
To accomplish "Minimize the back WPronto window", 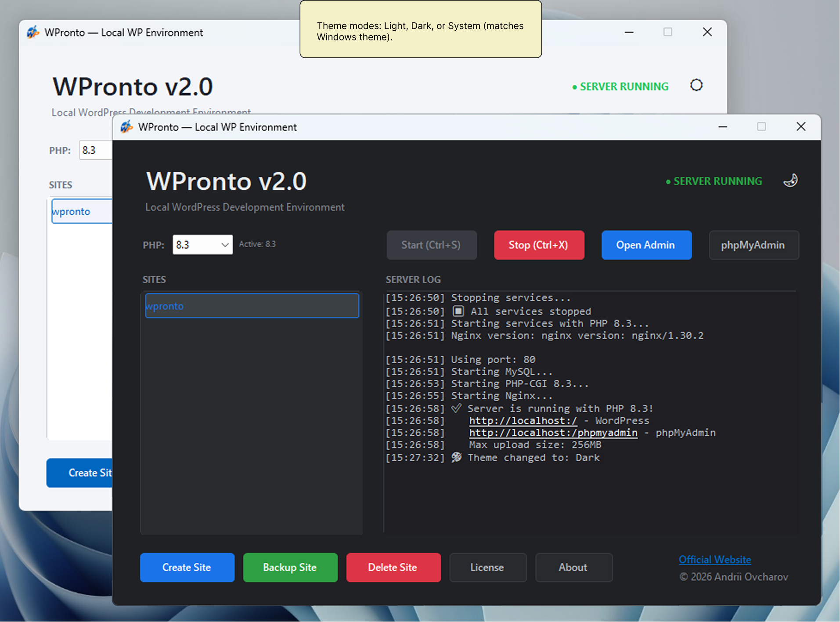I will pyautogui.click(x=629, y=32).
